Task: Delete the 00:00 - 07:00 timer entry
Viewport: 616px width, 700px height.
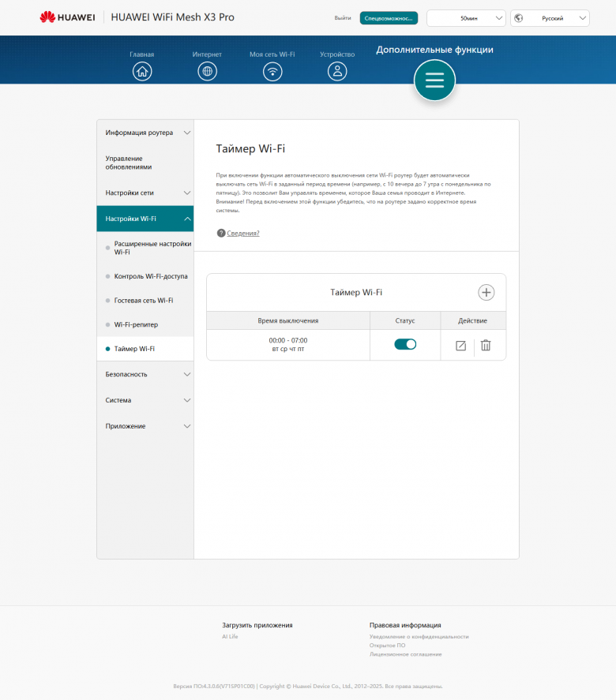Action: pyautogui.click(x=486, y=345)
